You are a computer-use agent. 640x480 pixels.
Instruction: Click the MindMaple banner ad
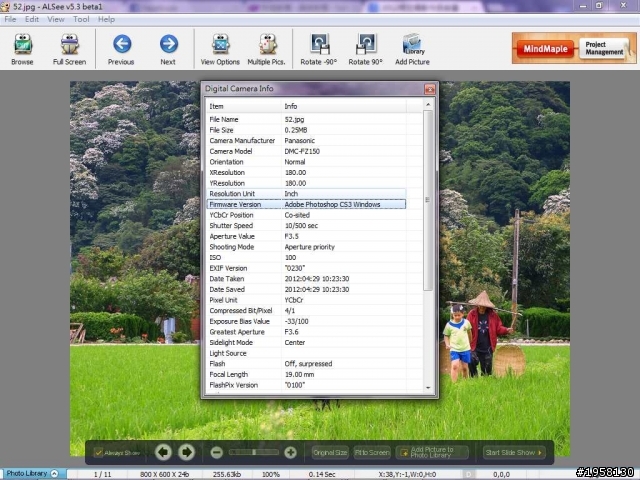coord(545,49)
